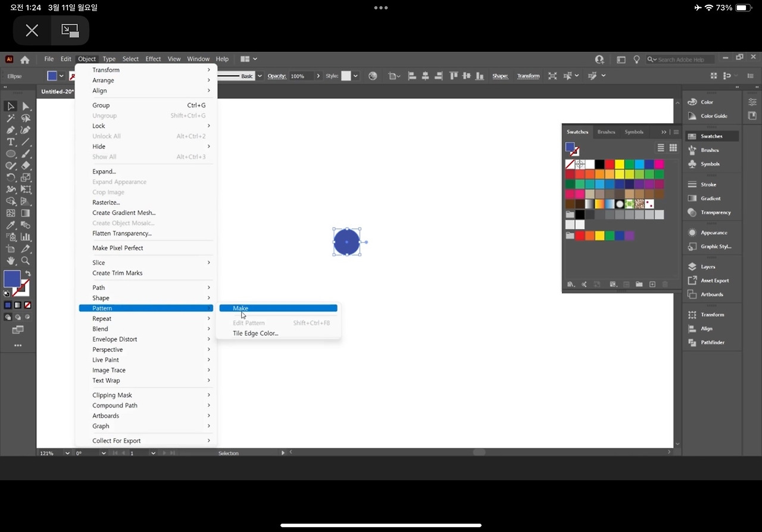Select the black swatch in top row

click(x=599, y=164)
